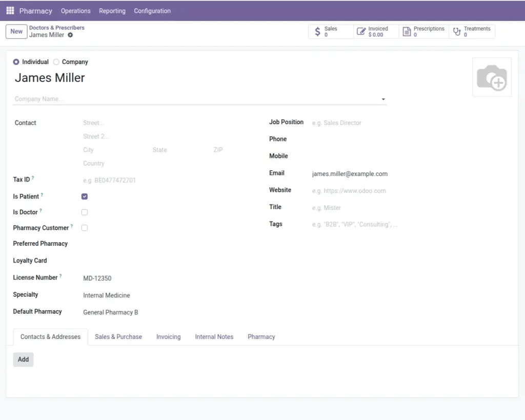This screenshot has height=420, width=525.
Task: Edit the Specialty field Internal Medicine
Action: coord(170,295)
